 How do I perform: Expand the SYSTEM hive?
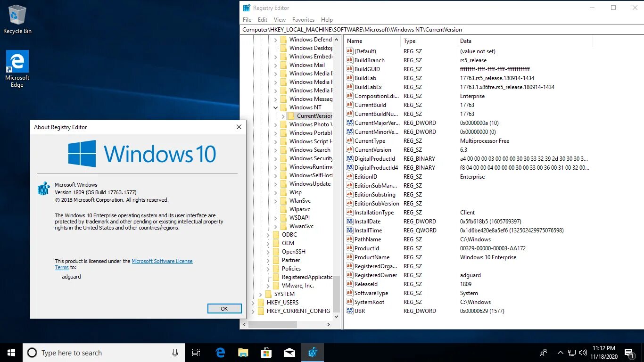tap(261, 294)
